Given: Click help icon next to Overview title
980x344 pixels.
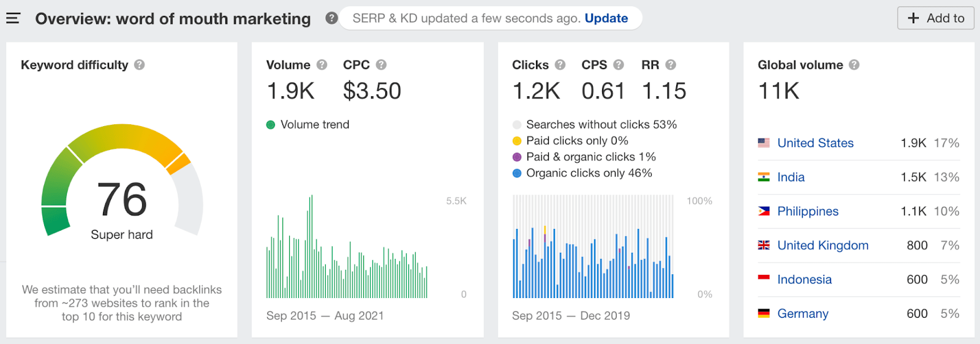Looking at the screenshot, I should coord(331,18).
